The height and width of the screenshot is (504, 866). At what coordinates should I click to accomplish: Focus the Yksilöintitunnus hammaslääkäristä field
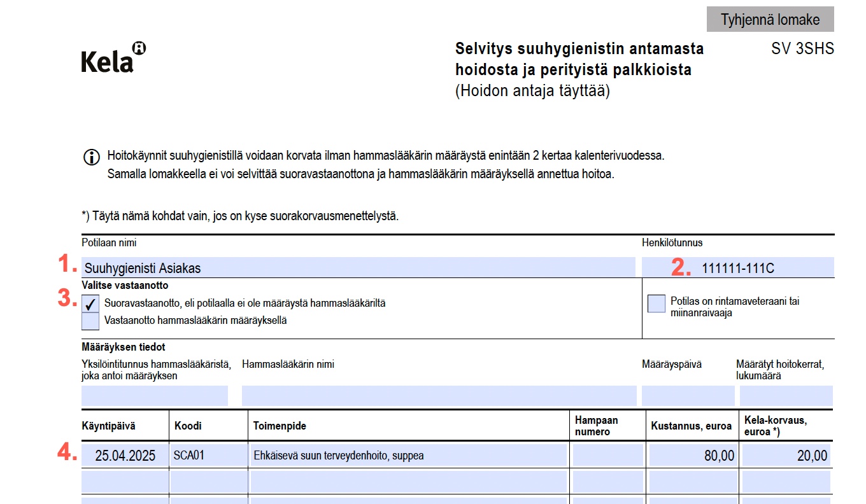pyautogui.click(x=154, y=396)
